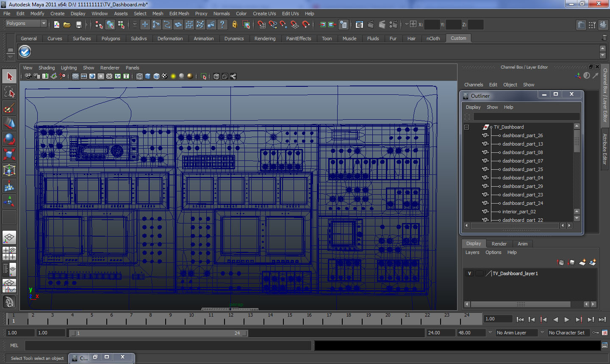Open the Polygons menu set dropdown

pos(25,24)
